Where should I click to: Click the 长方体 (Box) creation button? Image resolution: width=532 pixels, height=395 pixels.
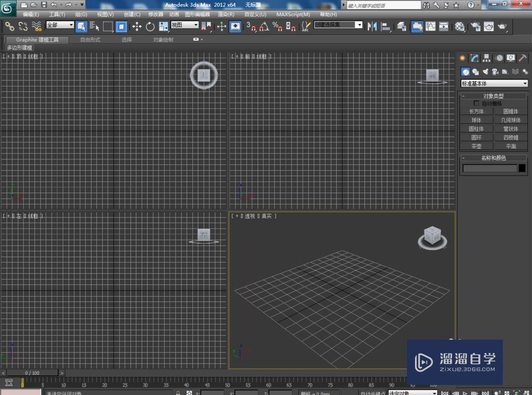point(477,111)
